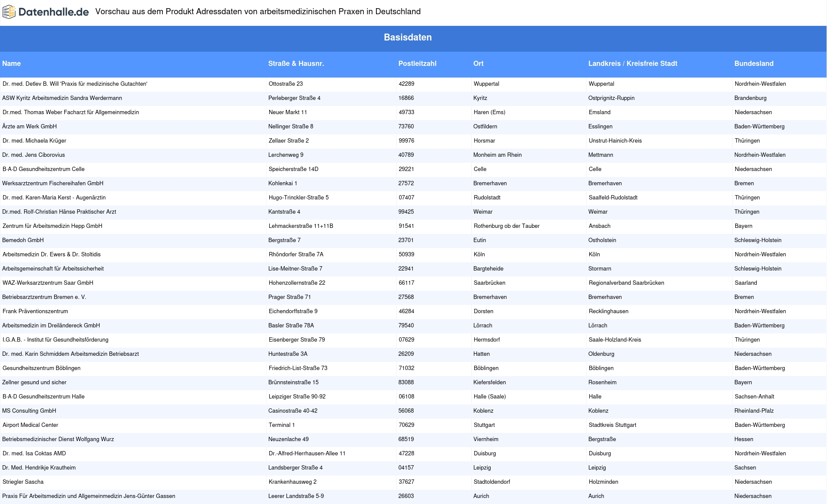Click Frank Präventionszentrum

[x=35, y=311]
